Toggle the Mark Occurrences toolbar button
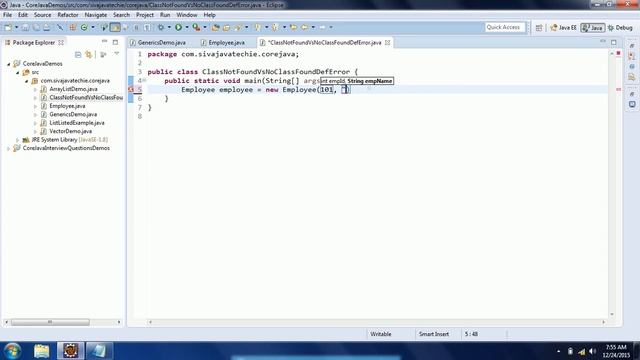640x360 pixels. pos(115,27)
